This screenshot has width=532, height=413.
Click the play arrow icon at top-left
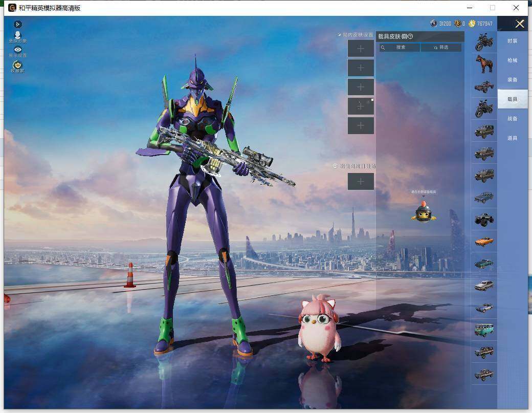(x=17, y=24)
